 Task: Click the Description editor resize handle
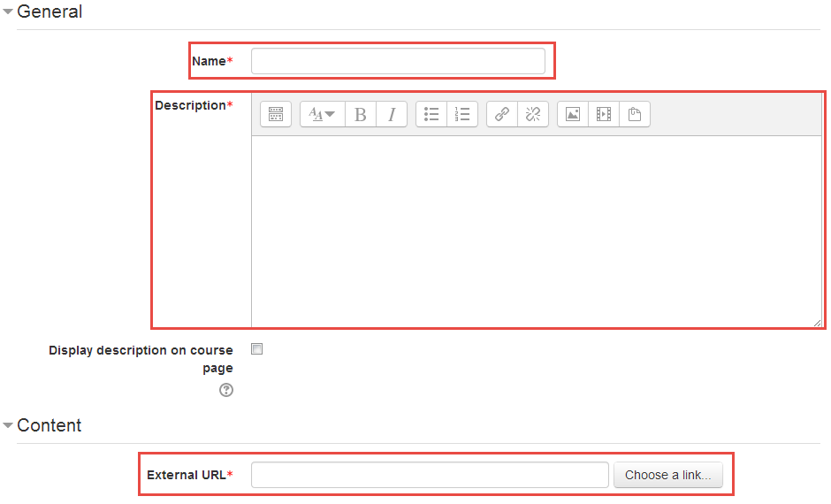(818, 324)
